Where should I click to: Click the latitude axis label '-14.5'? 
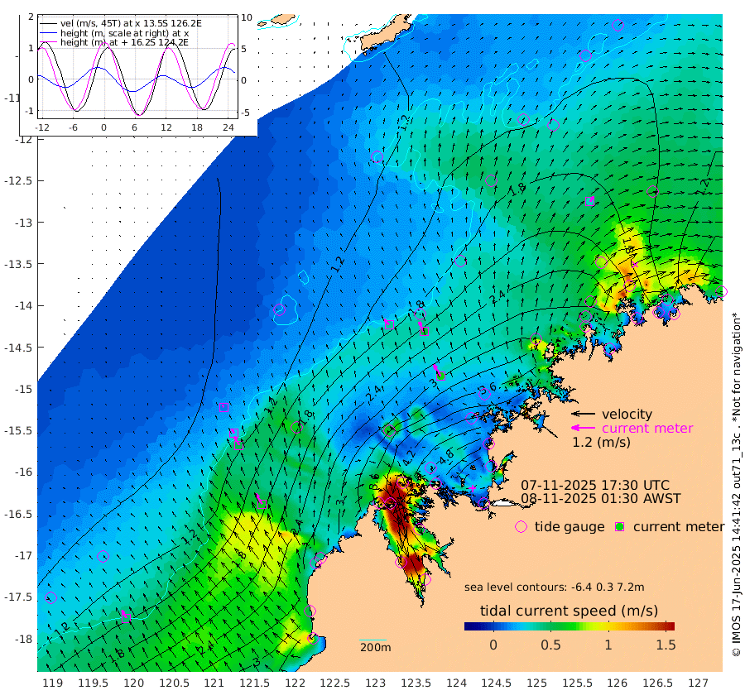(17, 348)
